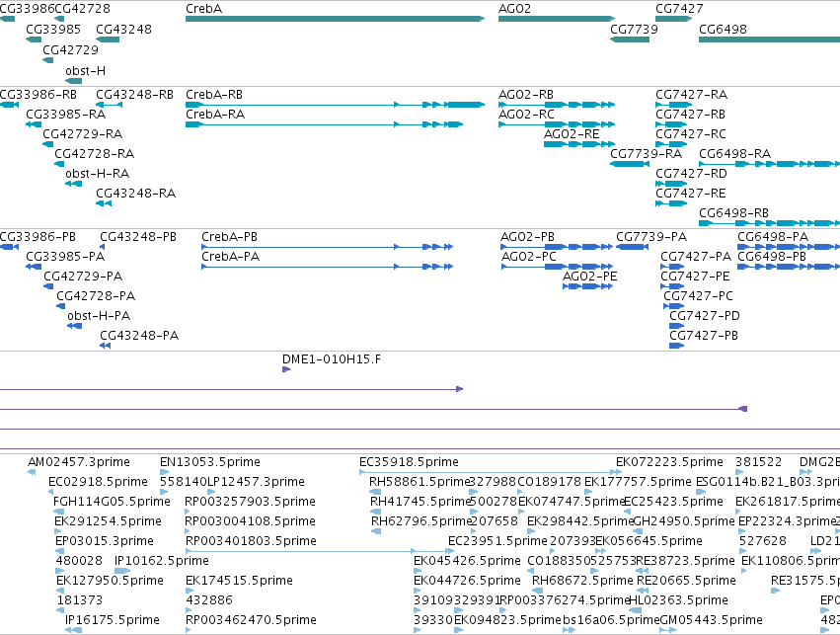Viewport: 840px width, 635px height.
Task: Open the AGO2-RB transcript label
Action: click(x=526, y=95)
